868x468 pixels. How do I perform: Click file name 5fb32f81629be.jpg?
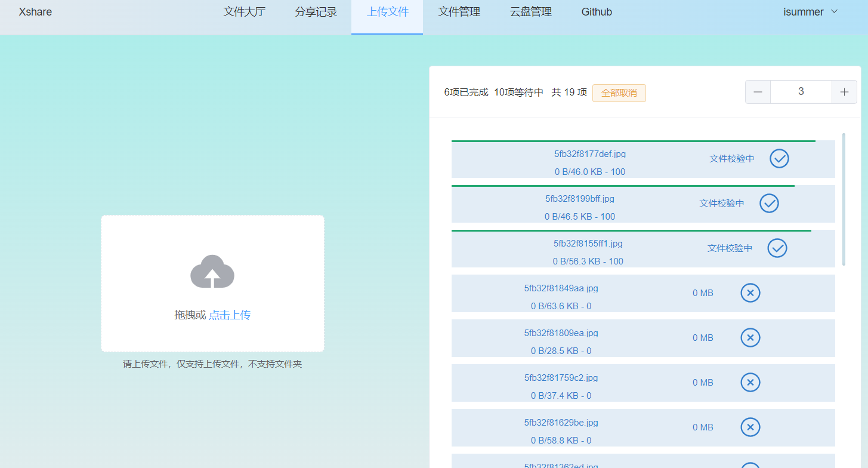(561, 423)
